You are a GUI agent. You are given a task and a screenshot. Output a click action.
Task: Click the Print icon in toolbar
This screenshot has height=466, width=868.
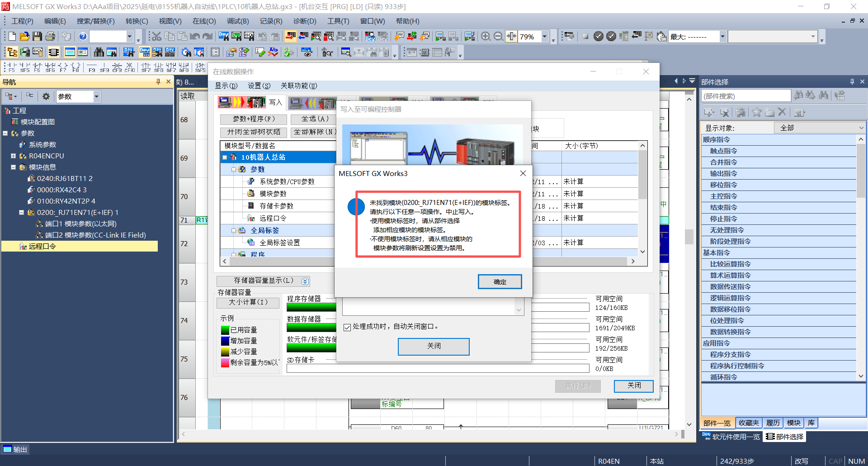[x=50, y=37]
